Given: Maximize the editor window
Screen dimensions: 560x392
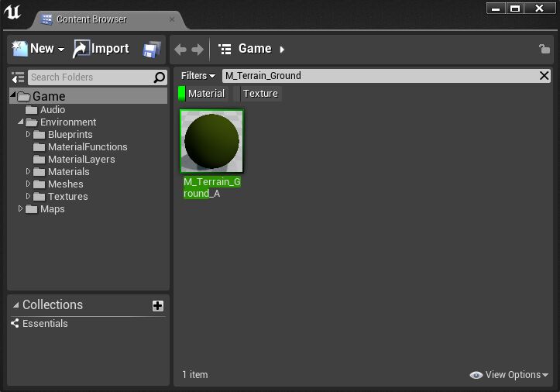Looking at the screenshot, I should pyautogui.click(x=514, y=9).
